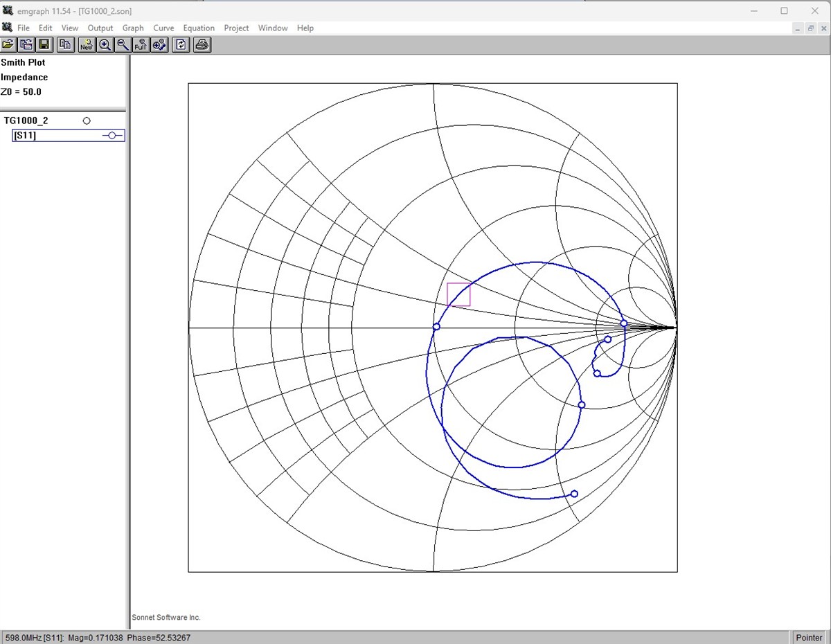Click the Save floppy disk icon

[44, 45]
